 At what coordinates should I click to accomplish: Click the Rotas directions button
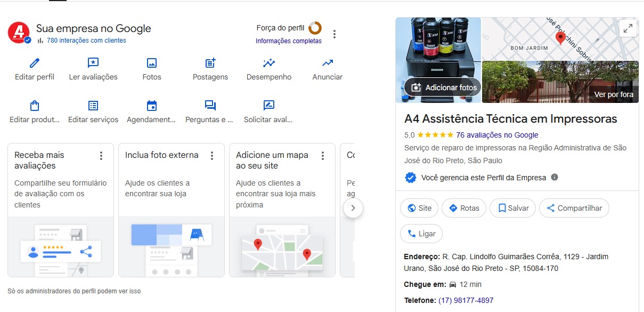[464, 208]
